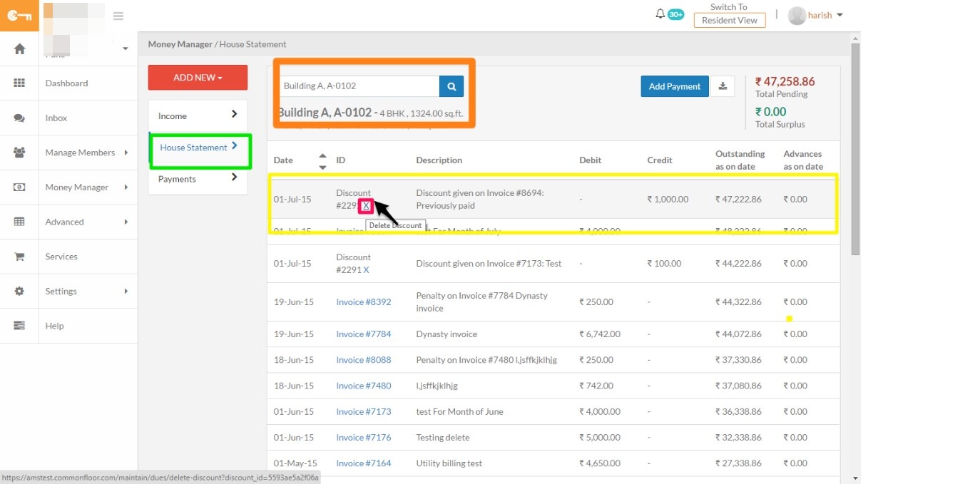This screenshot has width=980, height=484.
Task: Click the Dashboard grid icon
Action: click(19, 83)
